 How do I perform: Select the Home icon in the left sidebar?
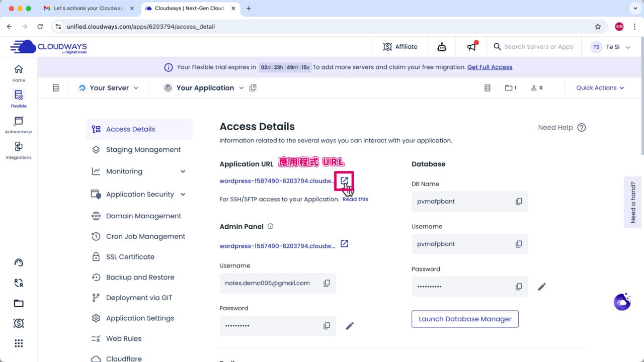click(x=18, y=69)
